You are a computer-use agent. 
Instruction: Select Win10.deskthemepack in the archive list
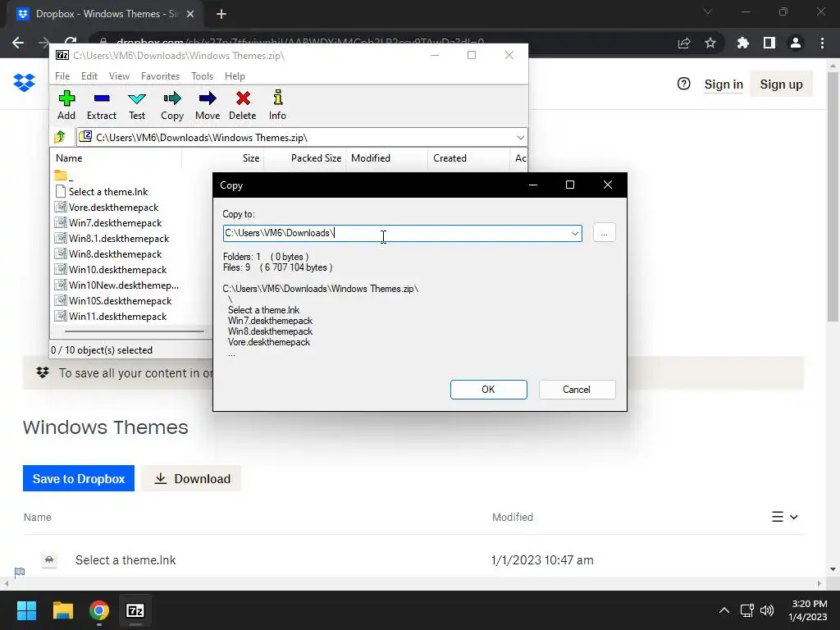(x=118, y=269)
